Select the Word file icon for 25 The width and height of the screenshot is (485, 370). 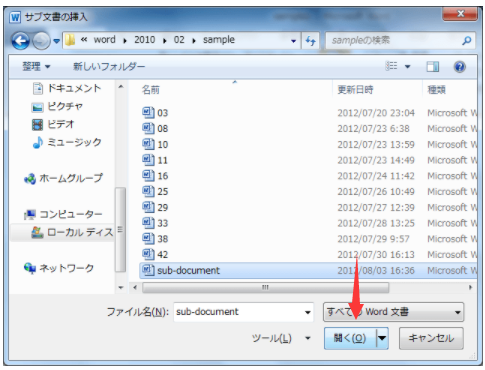(x=148, y=191)
